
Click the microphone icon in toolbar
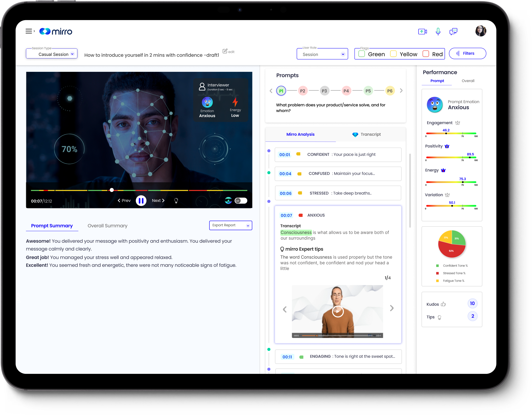pos(437,31)
